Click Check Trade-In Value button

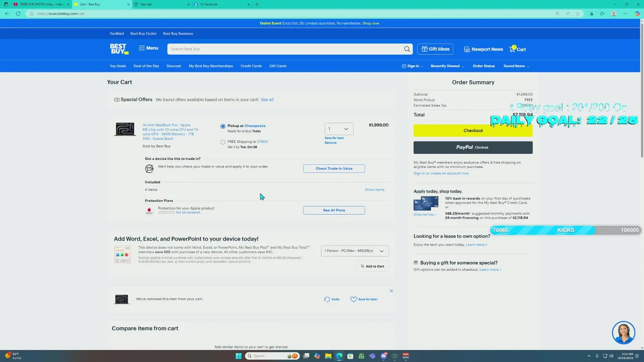coord(334,168)
